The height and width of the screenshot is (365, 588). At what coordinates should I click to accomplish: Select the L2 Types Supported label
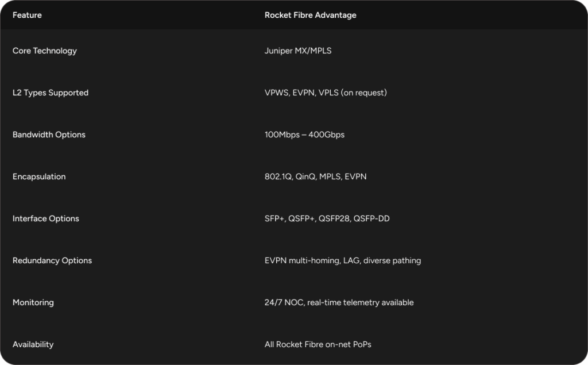coord(51,93)
